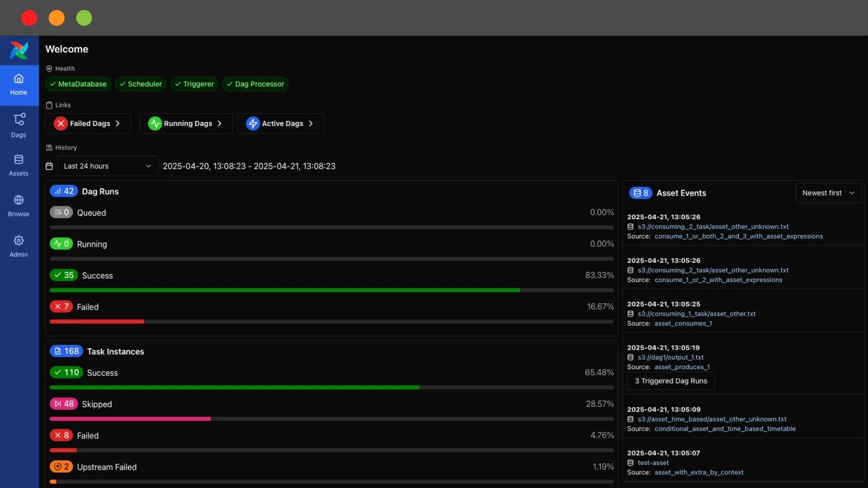
Task: Click the Triggerer health badge
Action: [194, 84]
